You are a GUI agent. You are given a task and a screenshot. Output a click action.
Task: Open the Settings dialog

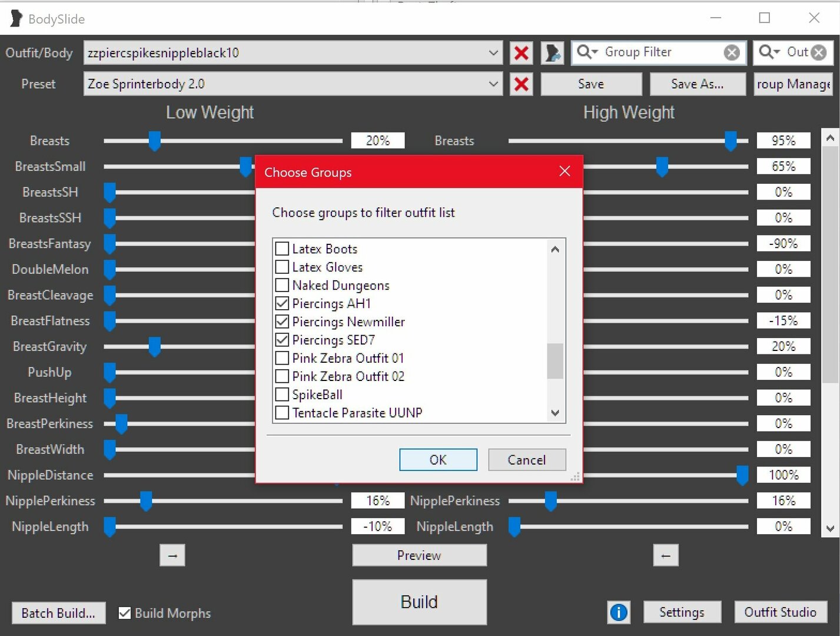click(x=682, y=612)
